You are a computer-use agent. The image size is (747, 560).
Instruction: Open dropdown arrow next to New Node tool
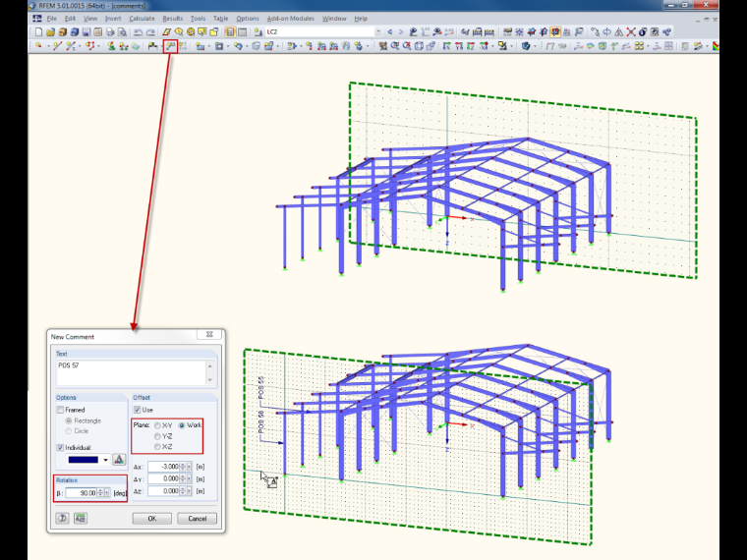click(x=48, y=46)
